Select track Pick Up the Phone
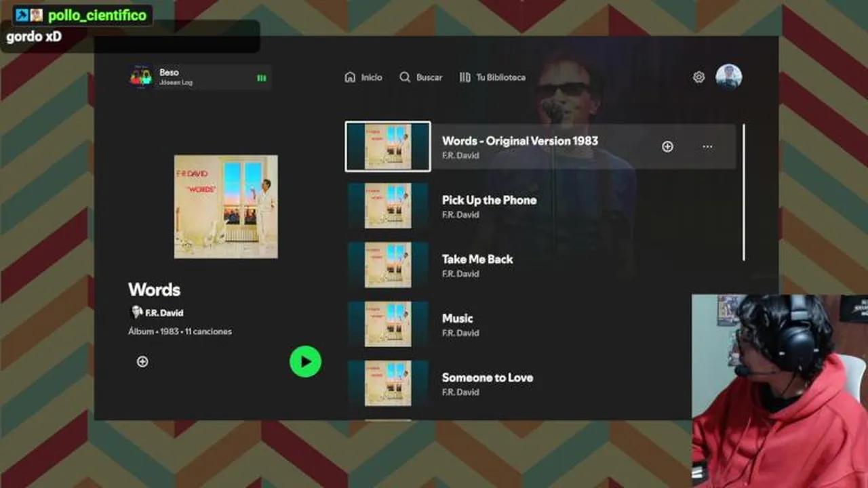The width and height of the screenshot is (868, 488). point(540,205)
